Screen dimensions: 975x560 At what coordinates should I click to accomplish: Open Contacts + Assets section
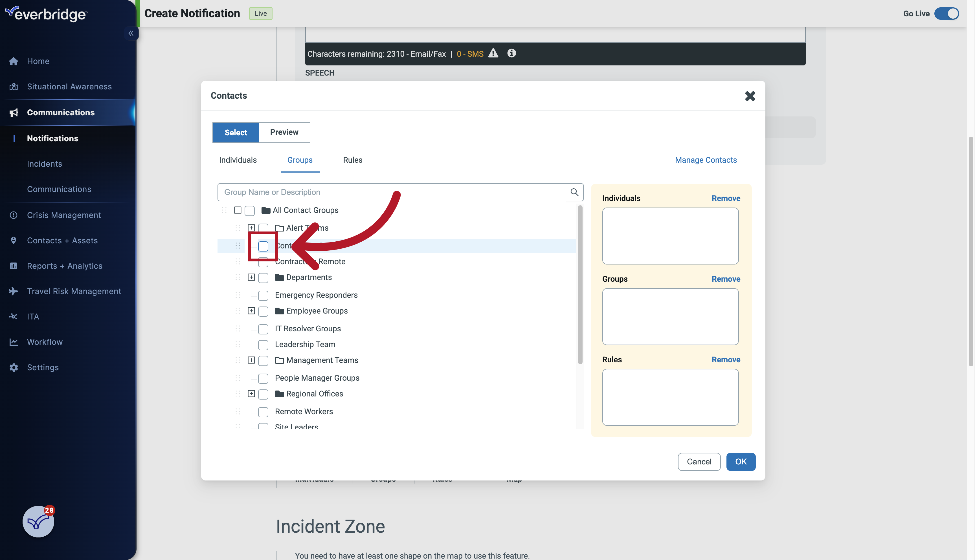(x=62, y=240)
